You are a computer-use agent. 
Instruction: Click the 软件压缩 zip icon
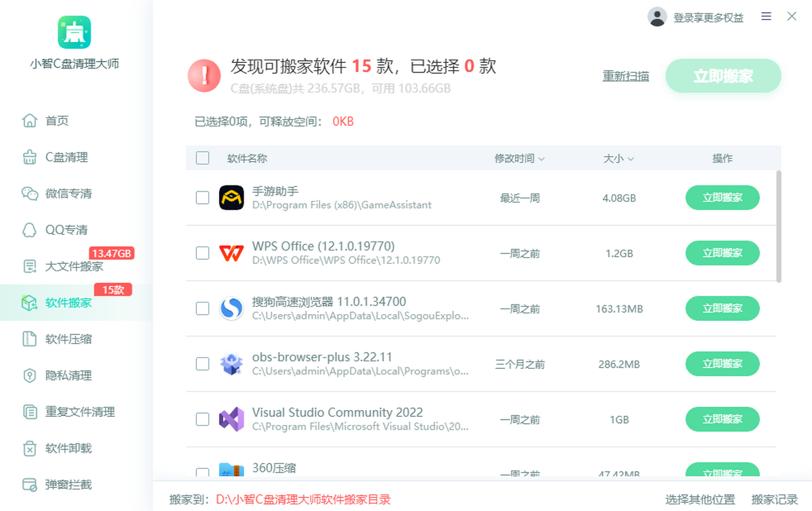(30, 338)
